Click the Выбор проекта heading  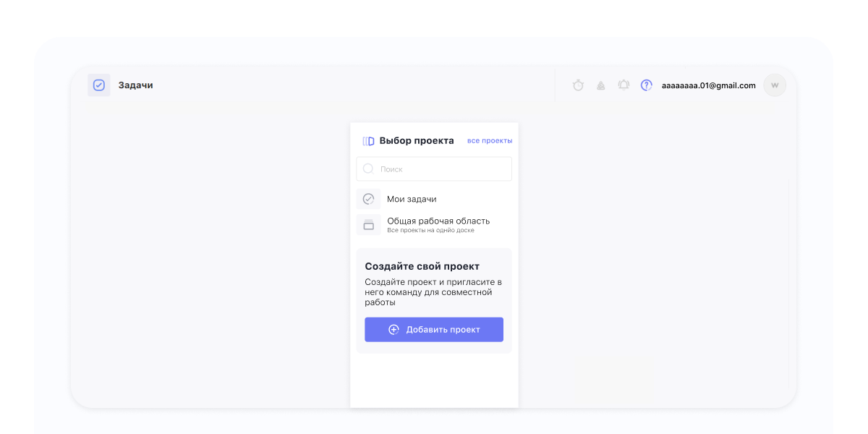417,141
